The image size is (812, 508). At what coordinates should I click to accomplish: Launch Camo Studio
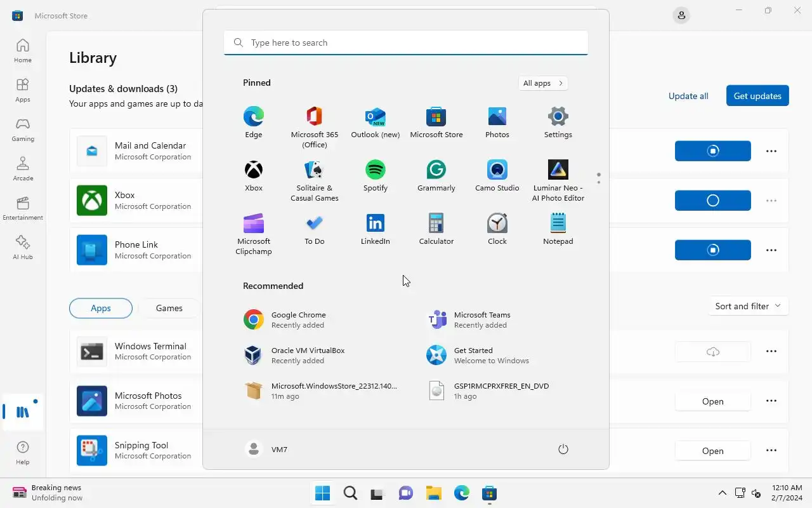(497, 176)
